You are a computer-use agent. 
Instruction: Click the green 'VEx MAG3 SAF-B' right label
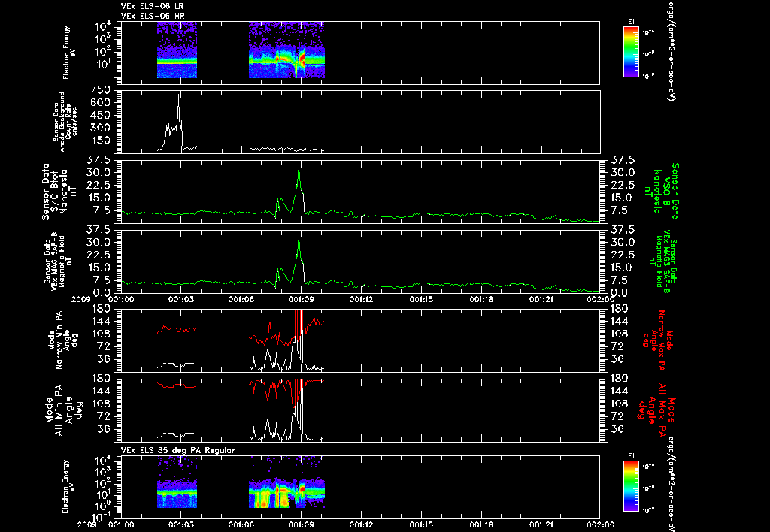[662, 261]
